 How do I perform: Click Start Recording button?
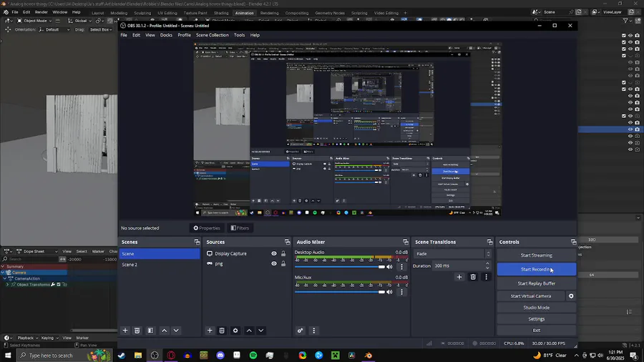coord(537,269)
